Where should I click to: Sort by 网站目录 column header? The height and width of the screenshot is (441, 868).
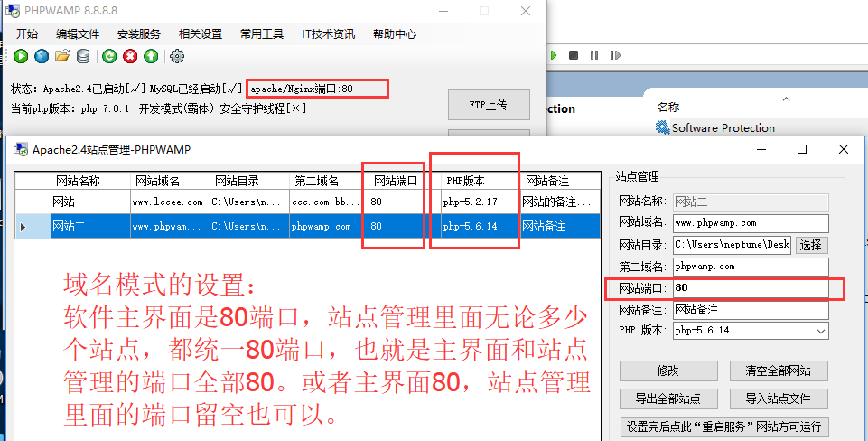(249, 181)
